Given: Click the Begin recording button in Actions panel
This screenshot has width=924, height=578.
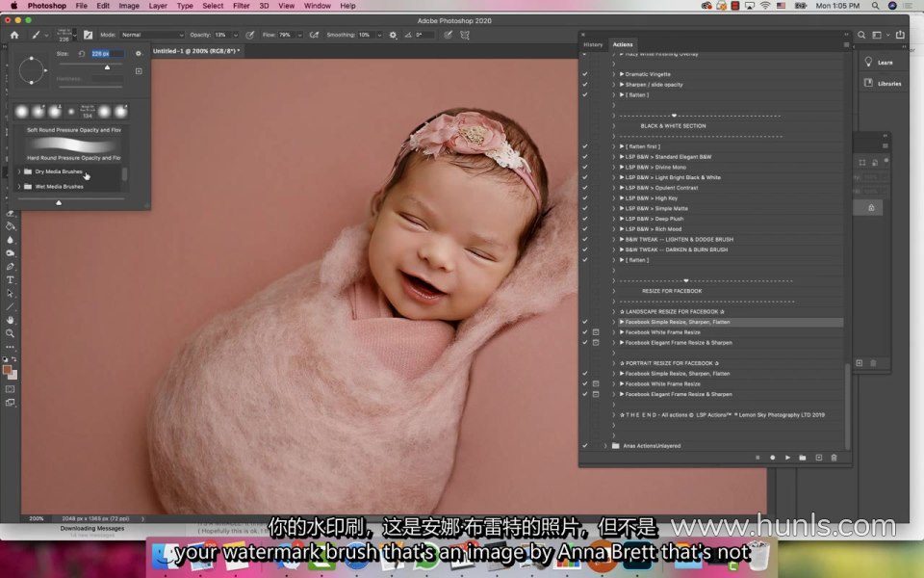Looking at the screenshot, I should click(x=772, y=458).
